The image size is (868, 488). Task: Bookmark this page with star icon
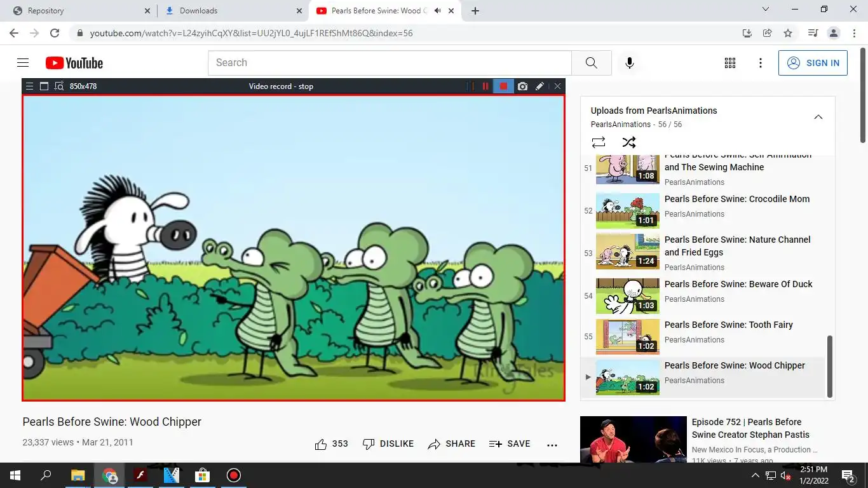pyautogui.click(x=788, y=33)
